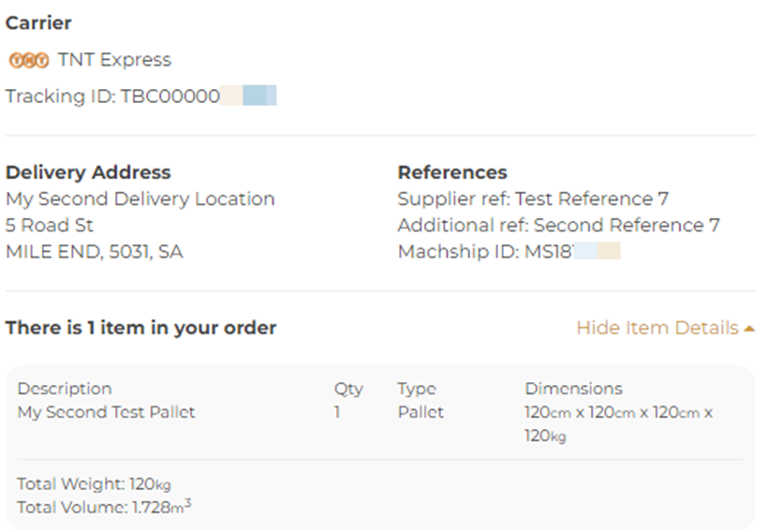Click the Qty column header
The width and height of the screenshot is (767, 532).
(348, 389)
